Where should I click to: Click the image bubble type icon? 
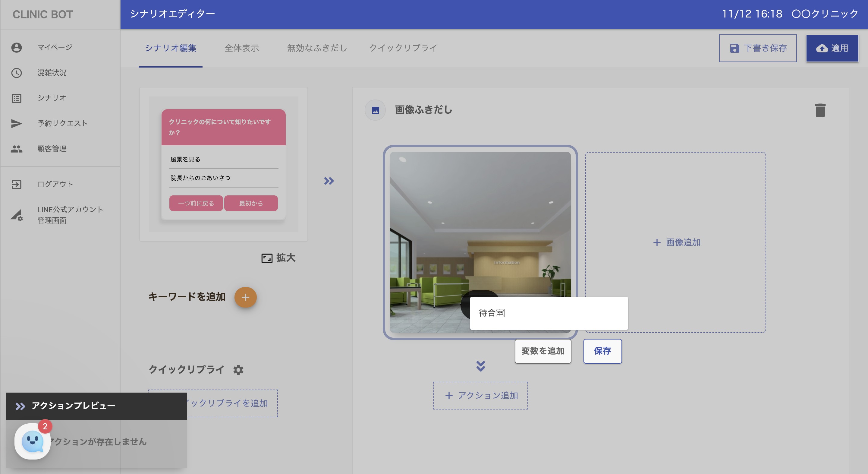point(375,110)
